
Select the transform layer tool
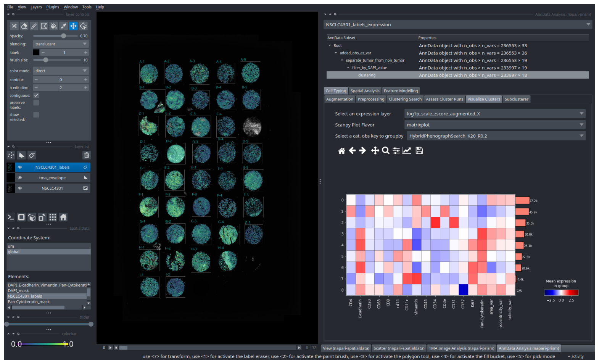[83, 26]
